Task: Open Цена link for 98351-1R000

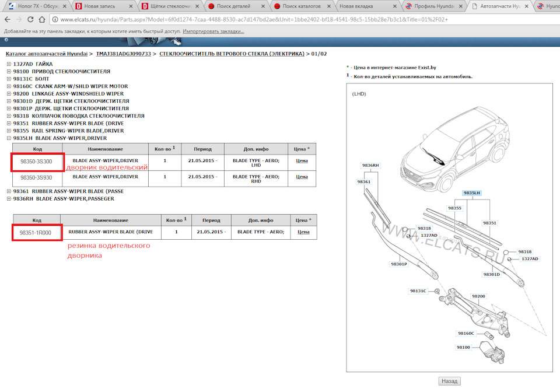Action: pos(303,232)
